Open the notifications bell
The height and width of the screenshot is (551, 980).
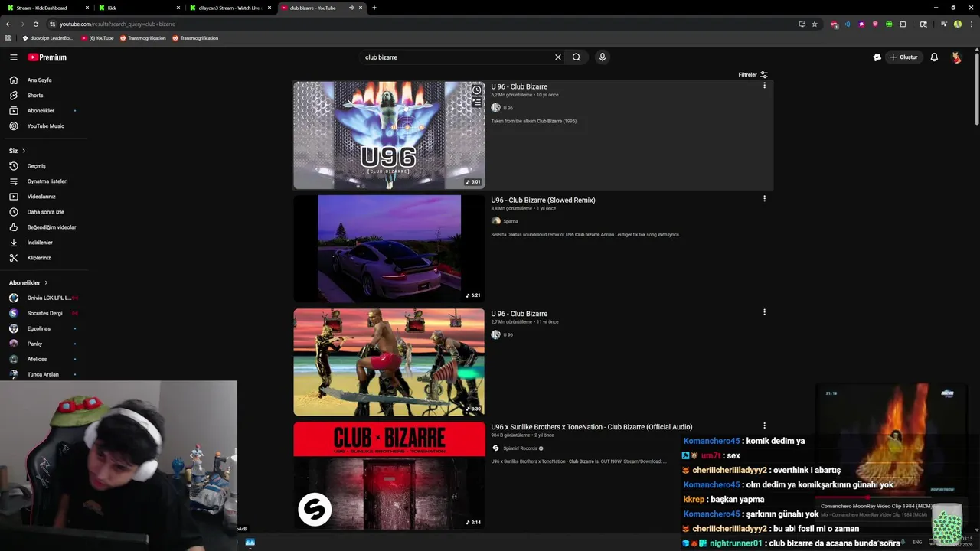tap(934, 57)
